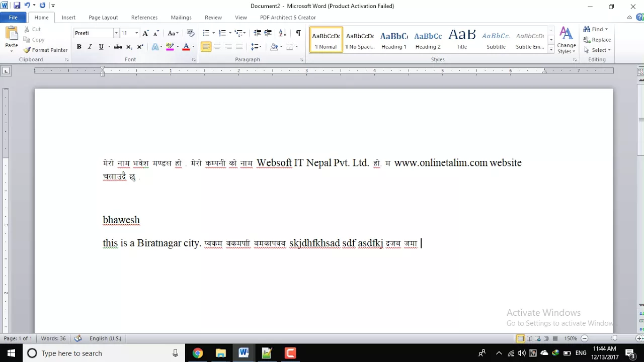This screenshot has width=644, height=362.
Task: Click the Windows Start button
Action: tap(11, 353)
